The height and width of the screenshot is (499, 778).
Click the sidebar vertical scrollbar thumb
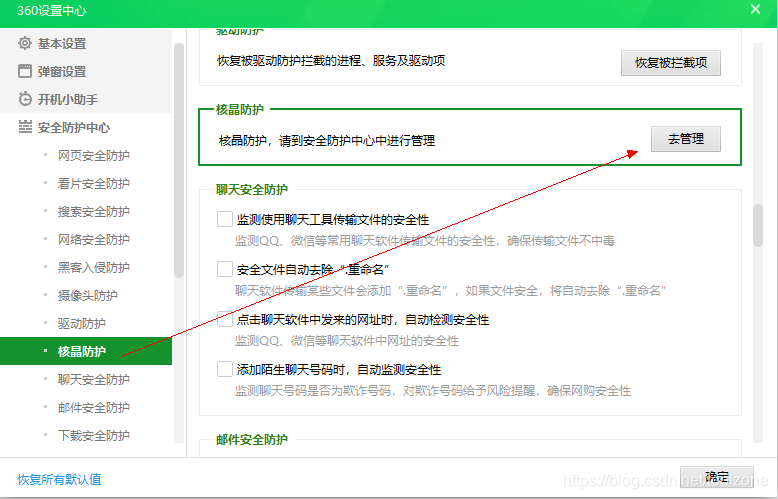pos(179,160)
